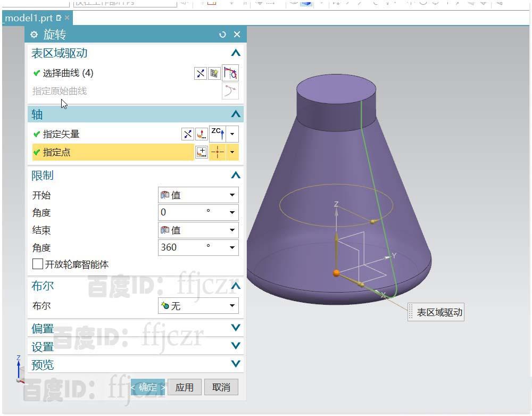Select the inferred point icon in 指定点 row
Viewport: 532px width, 416px height.
217,152
